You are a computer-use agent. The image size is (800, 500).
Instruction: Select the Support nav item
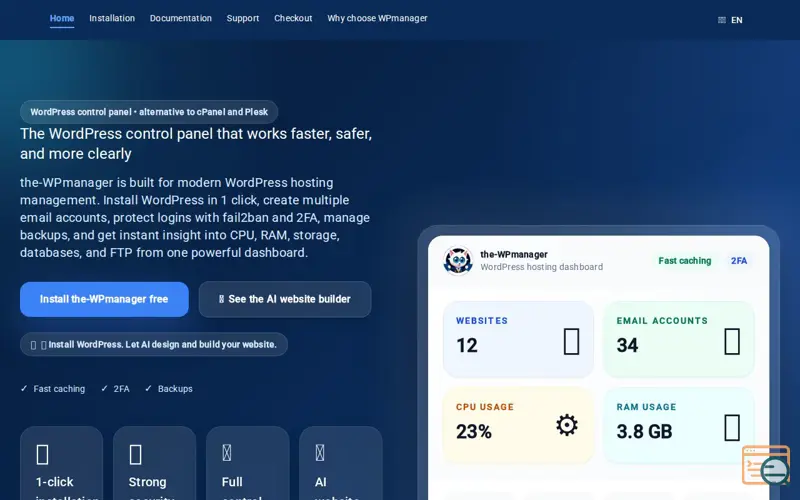coord(243,18)
